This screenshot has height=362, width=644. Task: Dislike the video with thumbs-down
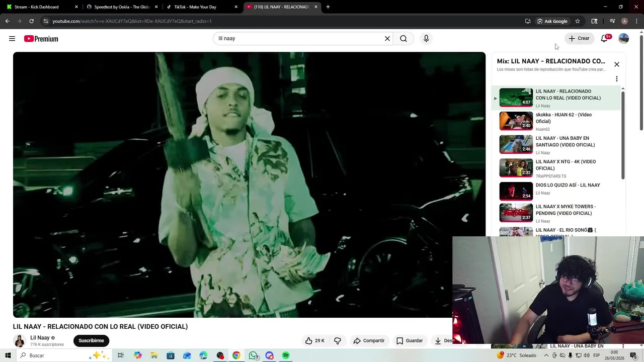coord(338,341)
